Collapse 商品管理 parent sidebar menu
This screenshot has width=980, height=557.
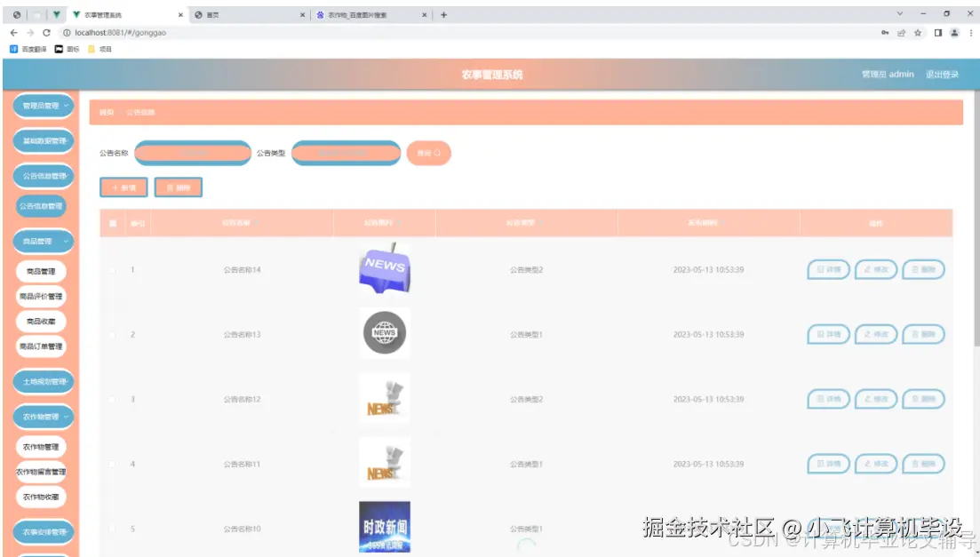(x=44, y=242)
